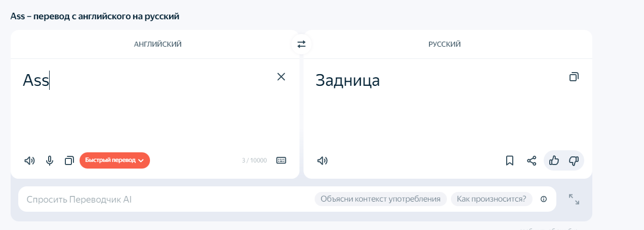Clear the source text with X
This screenshot has width=644, height=230.
(x=281, y=77)
